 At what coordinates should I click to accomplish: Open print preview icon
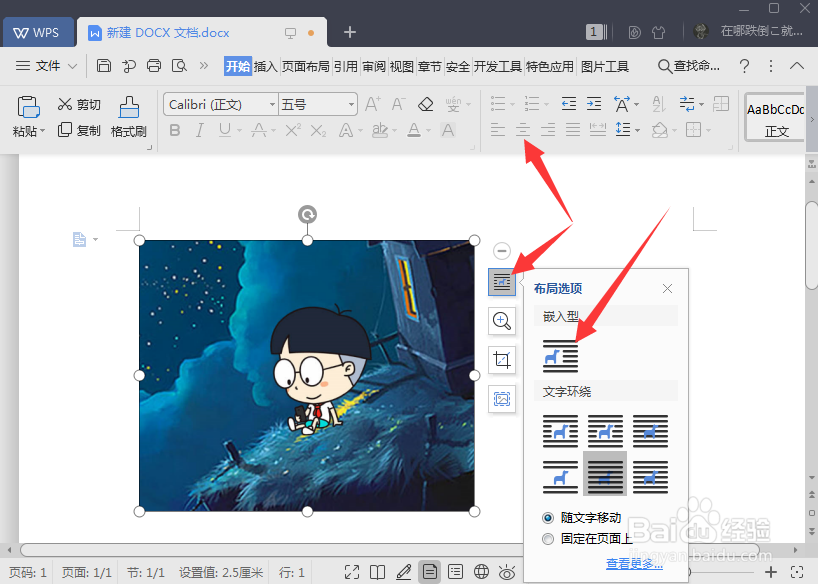pos(179,66)
